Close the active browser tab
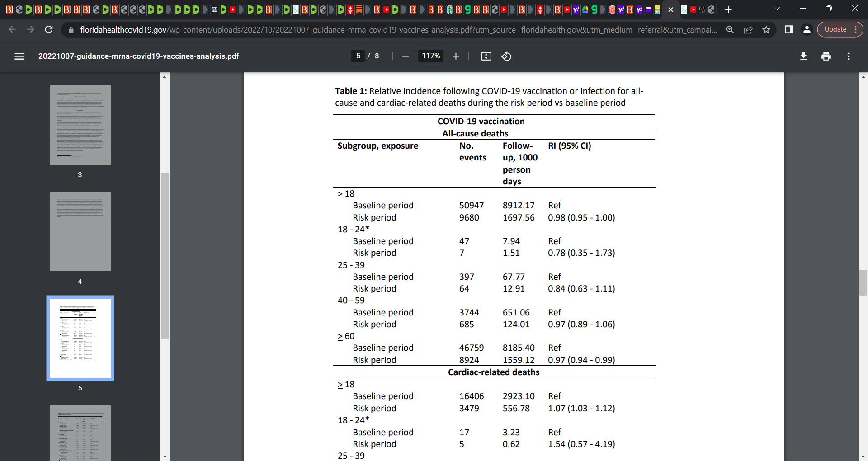Viewport: 868px width, 461px height. (671, 9)
